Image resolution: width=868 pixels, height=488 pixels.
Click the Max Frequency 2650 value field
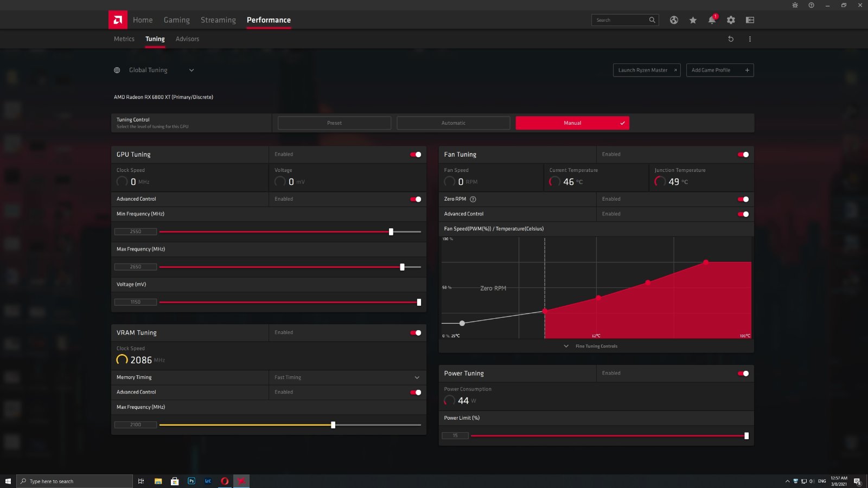136,267
